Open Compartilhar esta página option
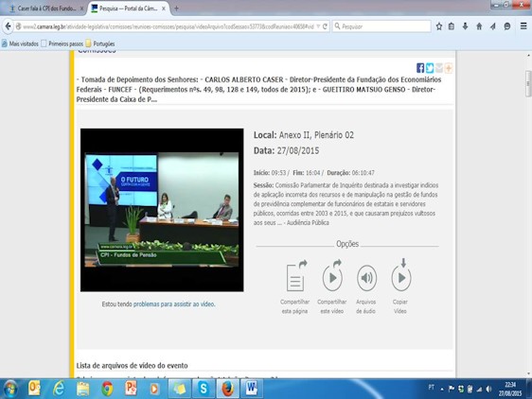532x399 pixels. coord(294,286)
